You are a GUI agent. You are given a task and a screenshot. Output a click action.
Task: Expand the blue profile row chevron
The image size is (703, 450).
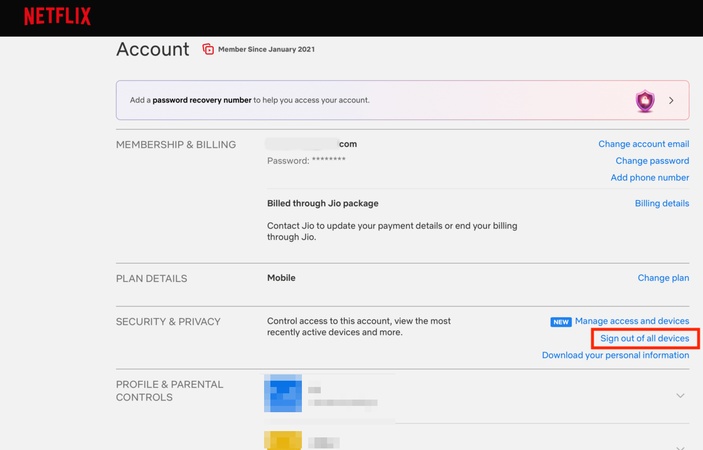pyautogui.click(x=680, y=395)
